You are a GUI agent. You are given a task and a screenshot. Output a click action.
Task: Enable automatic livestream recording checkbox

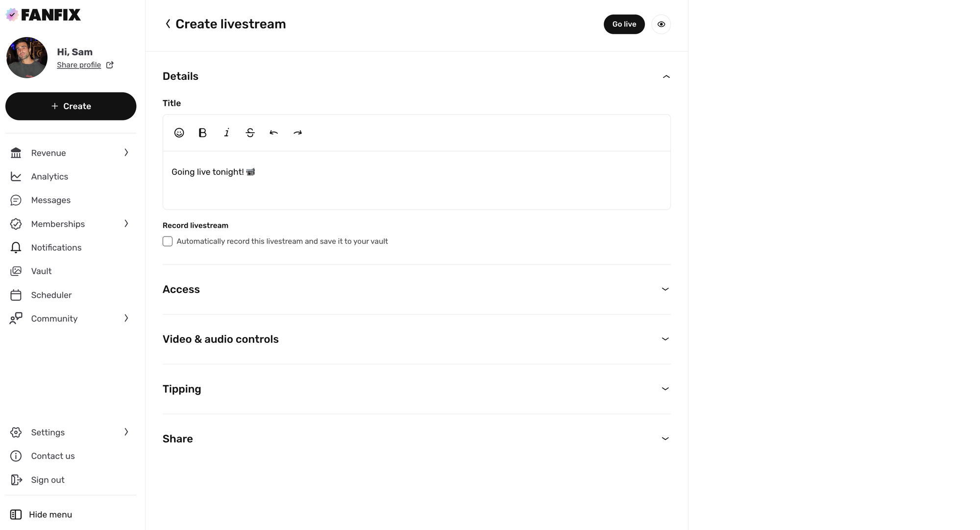click(168, 241)
